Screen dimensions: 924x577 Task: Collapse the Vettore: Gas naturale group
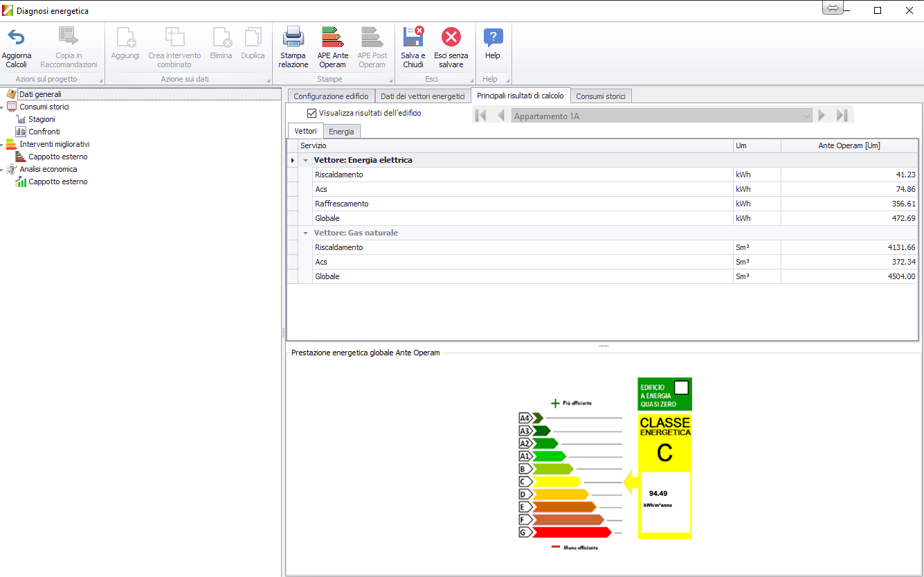306,233
